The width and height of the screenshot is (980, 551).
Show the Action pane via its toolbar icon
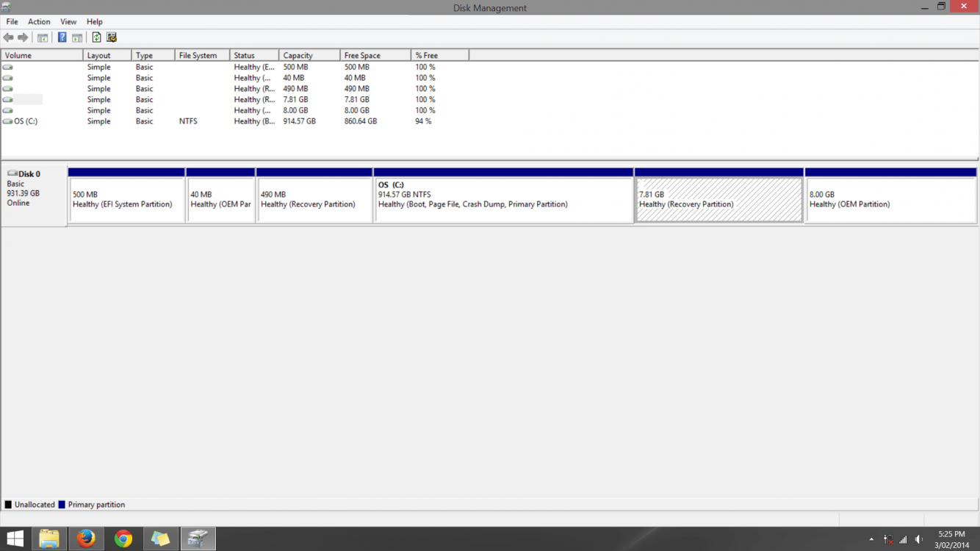pyautogui.click(x=77, y=37)
